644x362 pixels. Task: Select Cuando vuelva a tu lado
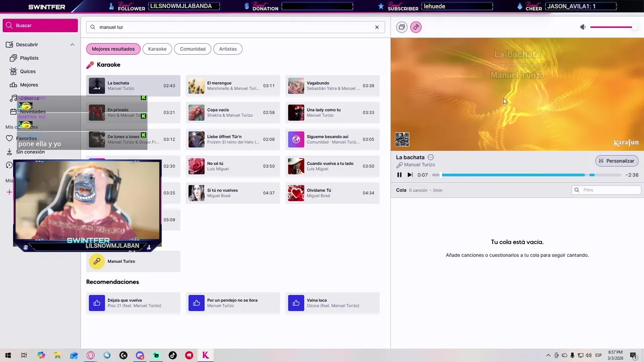point(333,166)
